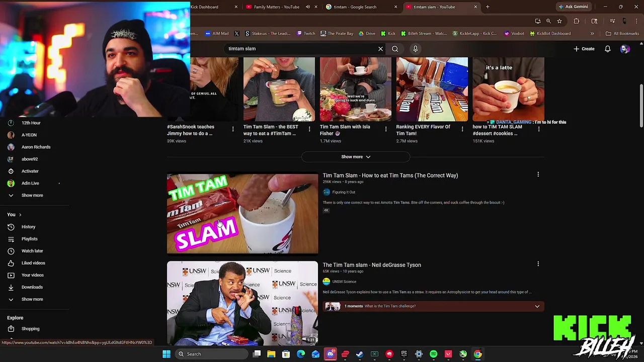Open Aaron Richards subscription channel

pyautogui.click(x=35, y=147)
